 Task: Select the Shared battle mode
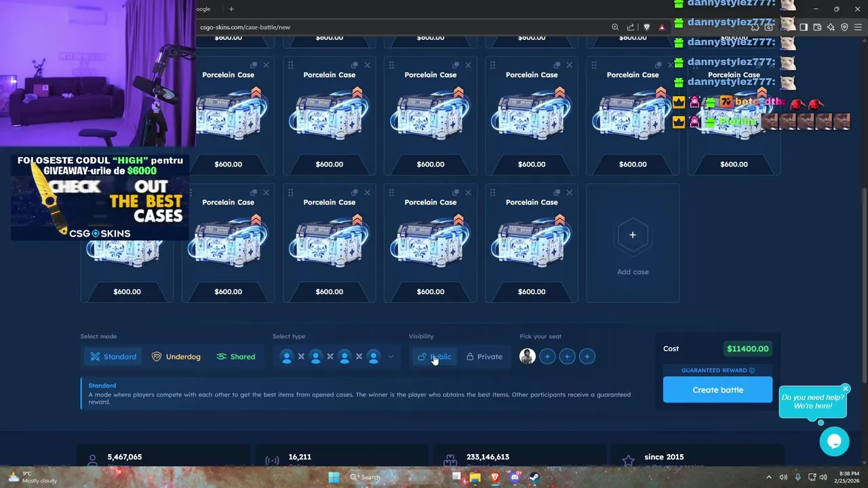tap(236, 357)
